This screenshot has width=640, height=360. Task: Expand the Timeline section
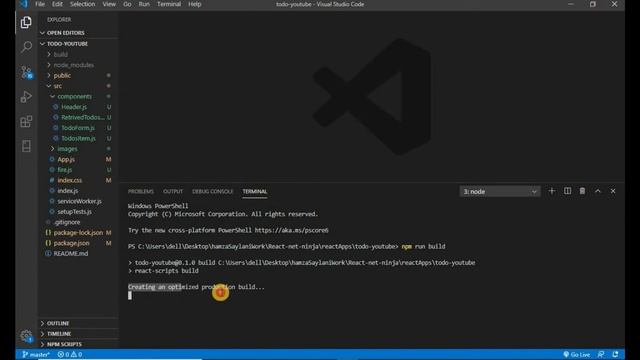[59, 334]
